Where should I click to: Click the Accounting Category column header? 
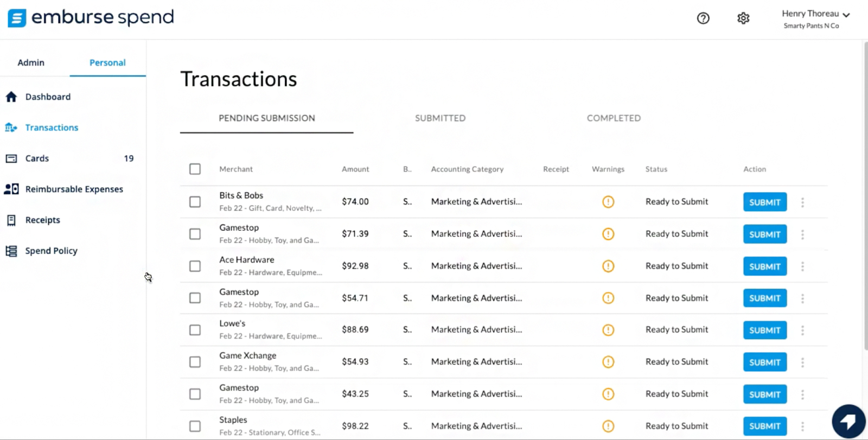[467, 169]
